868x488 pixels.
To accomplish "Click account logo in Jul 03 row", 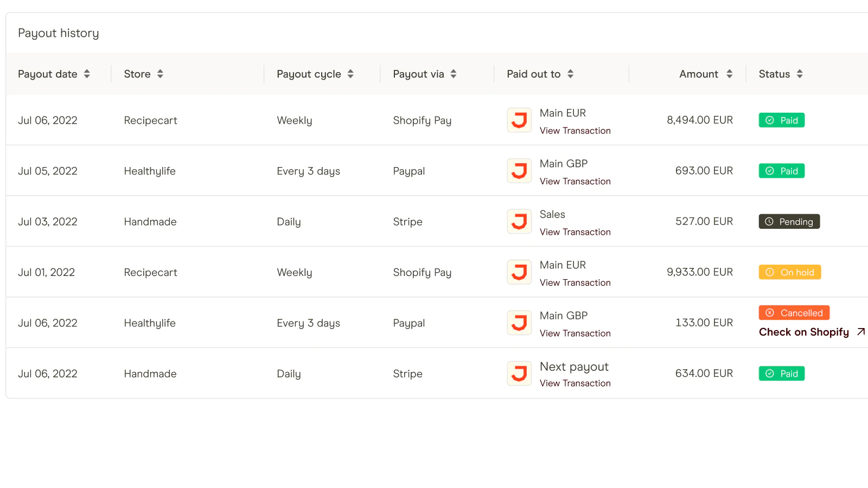I will click(519, 222).
